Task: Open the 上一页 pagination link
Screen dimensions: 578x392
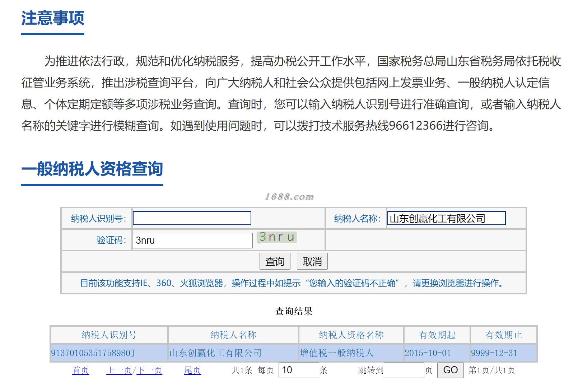Action: (119, 370)
